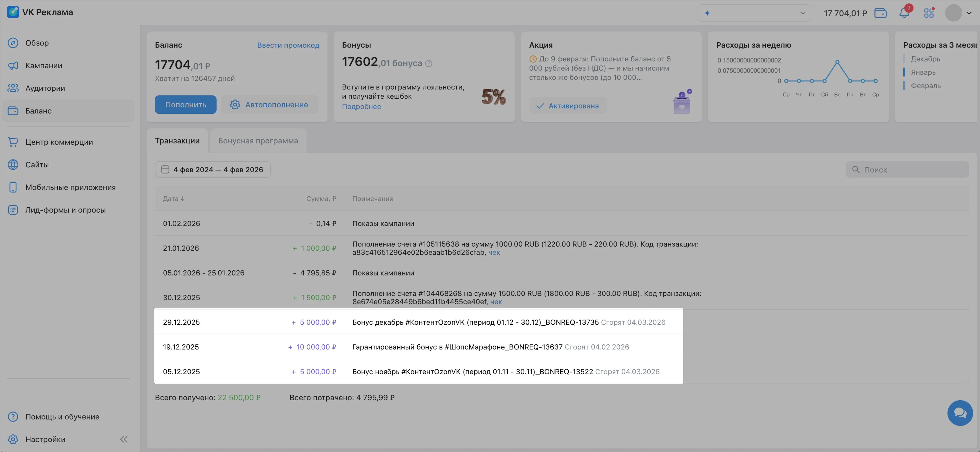
Task: Toggle the Активирована promotion button
Action: point(568,106)
